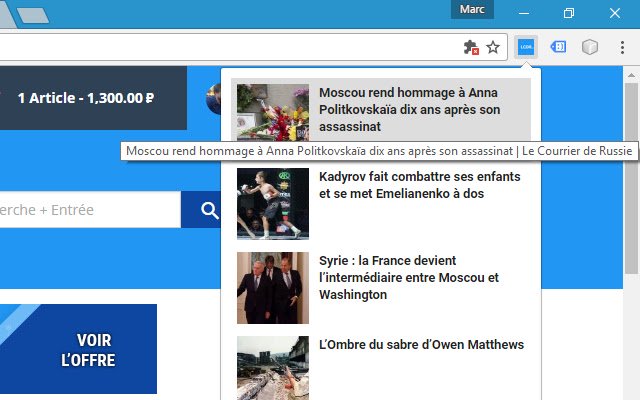Image resolution: width=640 pixels, height=400 pixels.
Task: Close the Chrome window
Action: click(x=615, y=13)
